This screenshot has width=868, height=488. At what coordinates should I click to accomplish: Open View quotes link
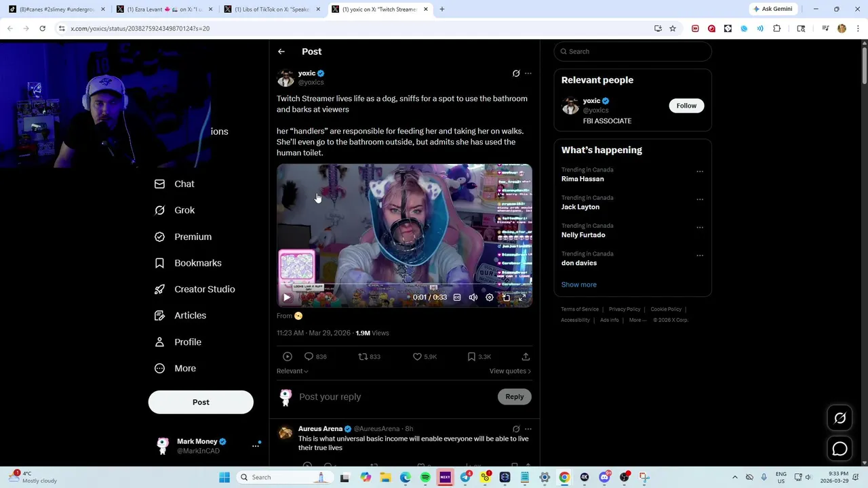510,371
